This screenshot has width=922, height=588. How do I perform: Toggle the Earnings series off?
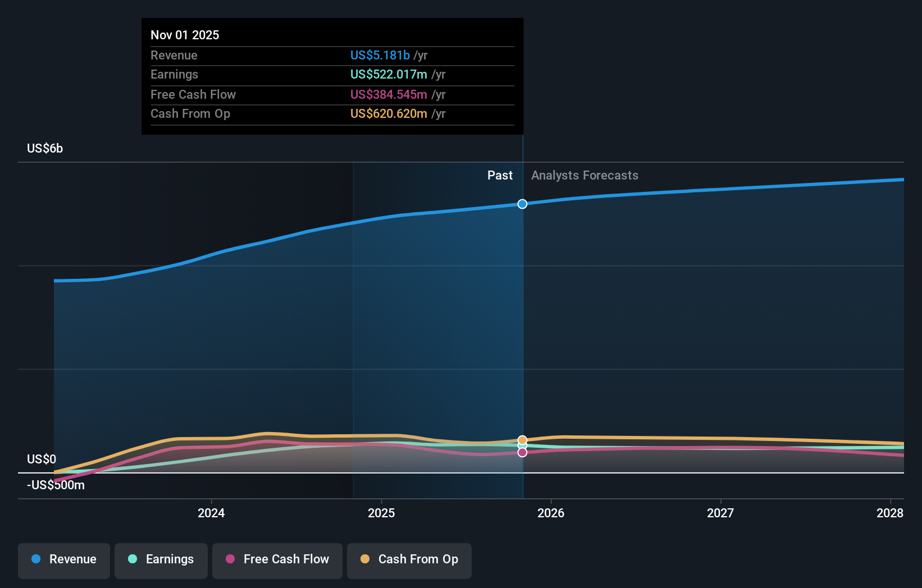click(x=161, y=559)
